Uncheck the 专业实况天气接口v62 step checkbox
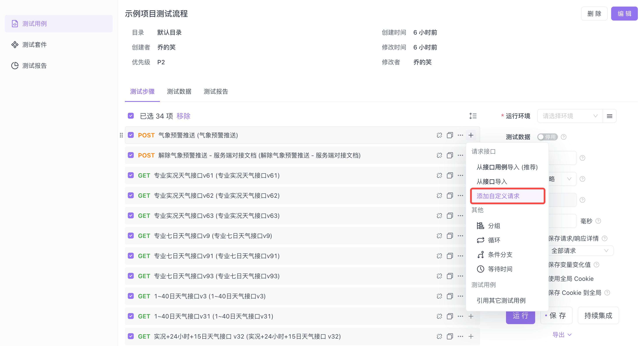This screenshot has height=346, width=644. pyautogui.click(x=131, y=196)
